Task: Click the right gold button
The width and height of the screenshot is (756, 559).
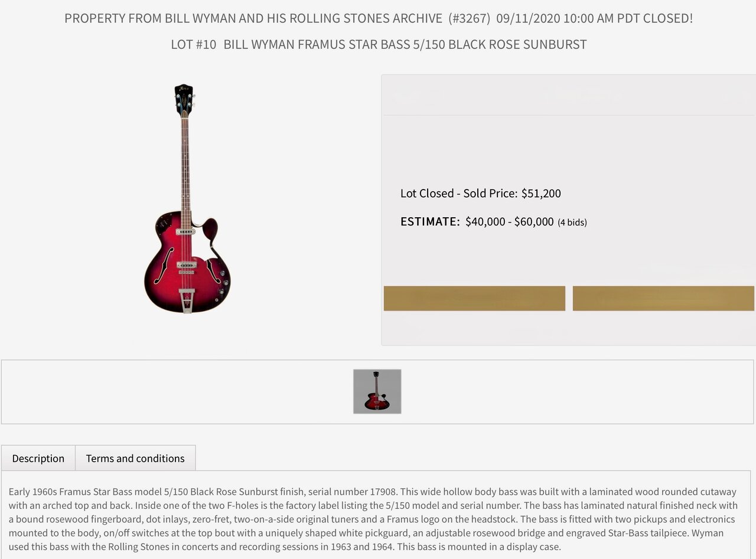Action: [x=663, y=298]
